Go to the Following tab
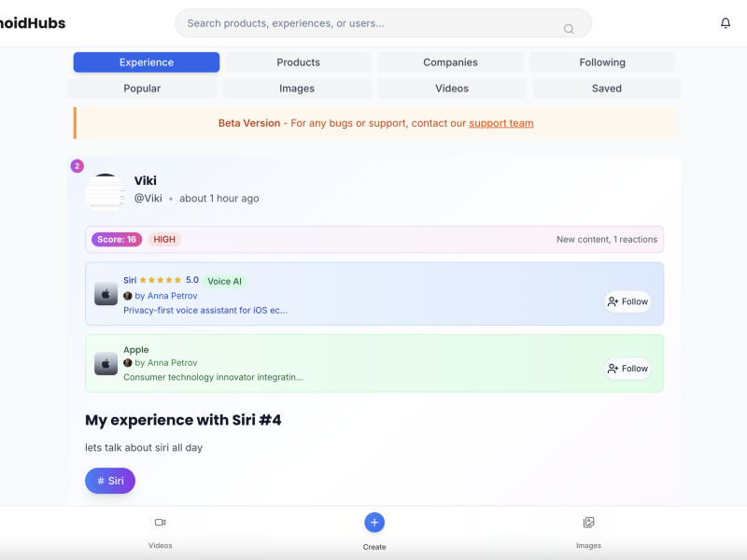Screen dimensions: 747x560 [x=602, y=63]
